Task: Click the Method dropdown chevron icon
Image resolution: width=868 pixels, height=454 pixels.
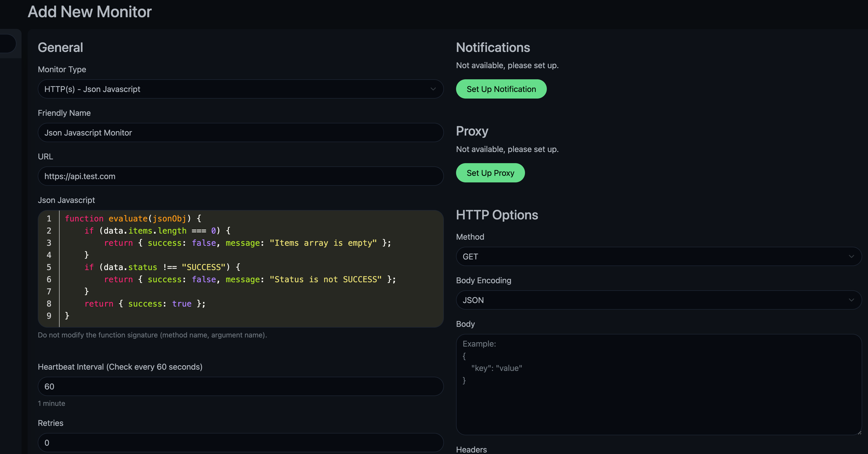Action: [851, 257]
